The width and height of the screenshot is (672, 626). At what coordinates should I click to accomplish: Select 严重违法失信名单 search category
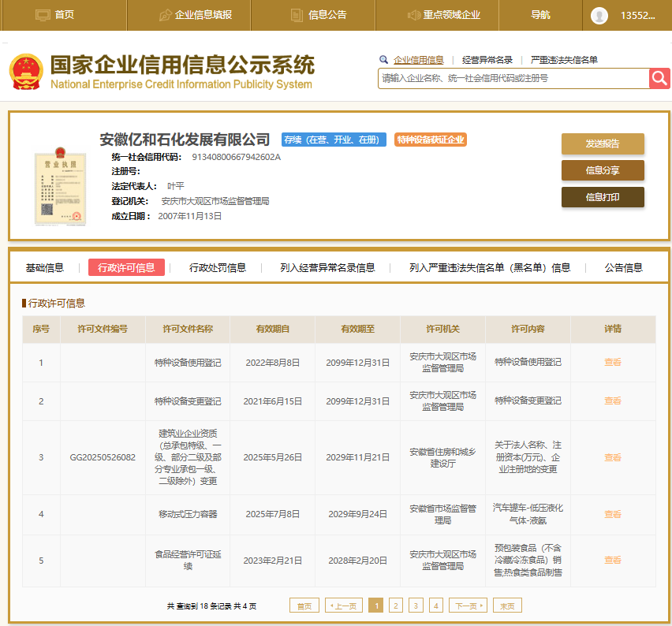pos(564,60)
